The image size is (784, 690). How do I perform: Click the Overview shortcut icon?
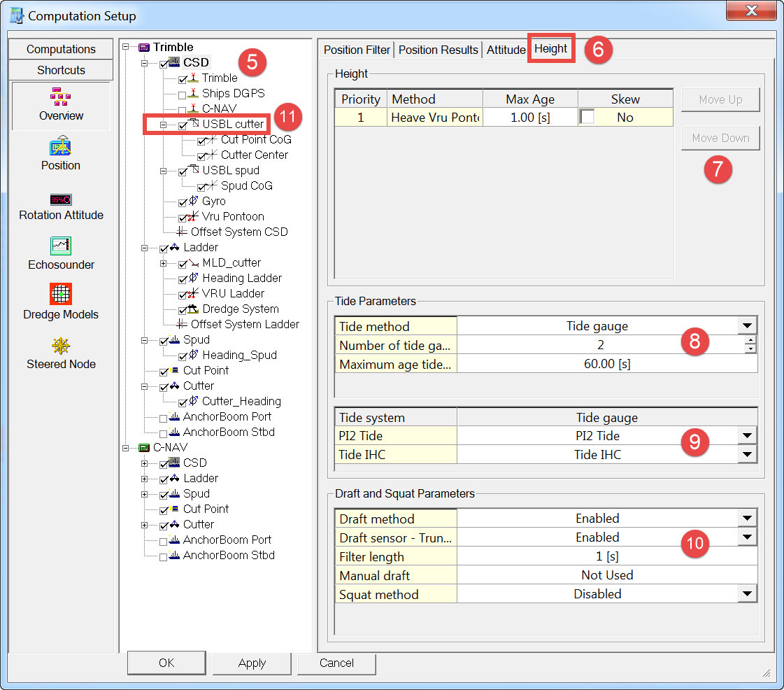[x=61, y=98]
